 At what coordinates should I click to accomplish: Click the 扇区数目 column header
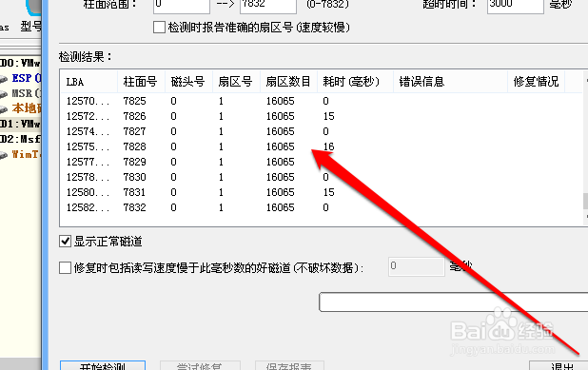[x=288, y=82]
